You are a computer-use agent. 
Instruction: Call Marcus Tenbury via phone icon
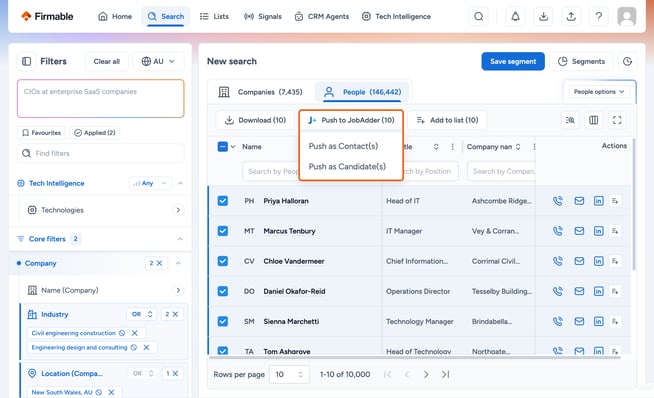(x=558, y=231)
